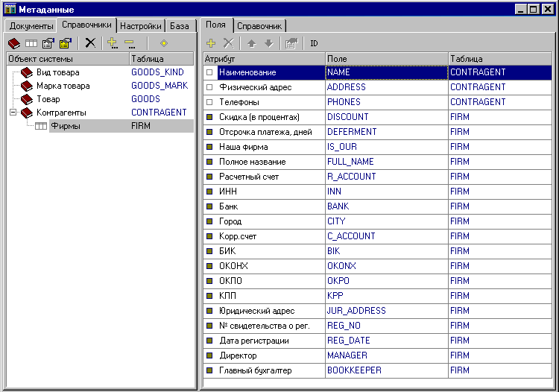Viewport: 559px width, 392px height.
Task: Click the gray X delete field icon
Action: [x=229, y=43]
